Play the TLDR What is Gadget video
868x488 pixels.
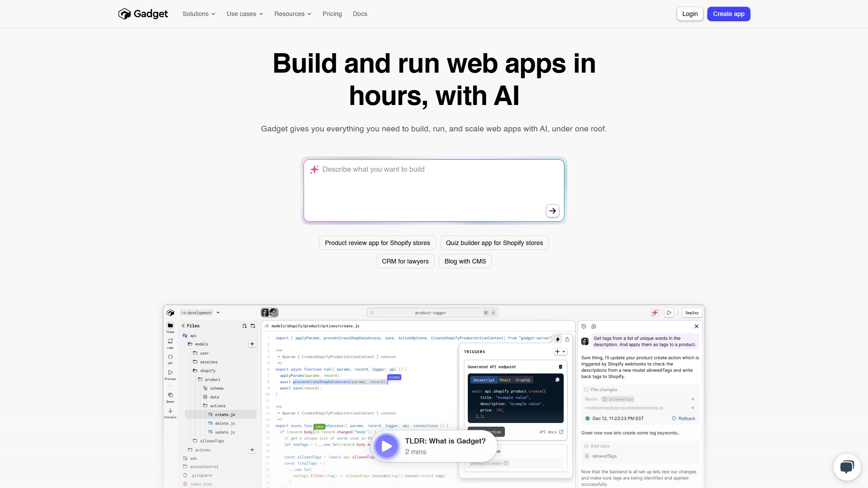pyautogui.click(x=386, y=446)
